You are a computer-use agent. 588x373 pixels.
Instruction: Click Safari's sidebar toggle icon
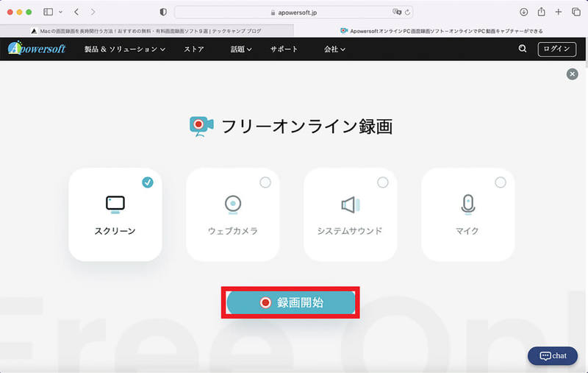pyautogui.click(x=48, y=12)
